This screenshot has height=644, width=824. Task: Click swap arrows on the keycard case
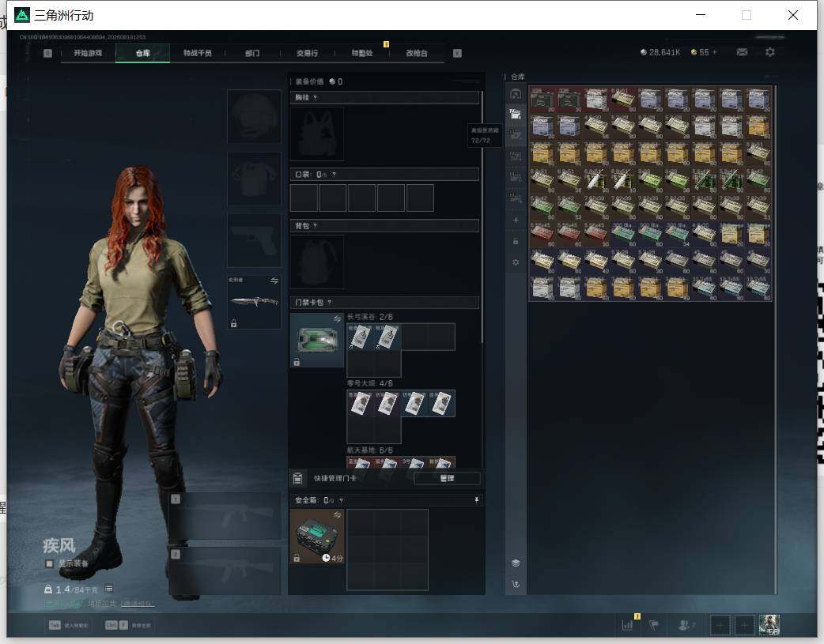tap(338, 318)
